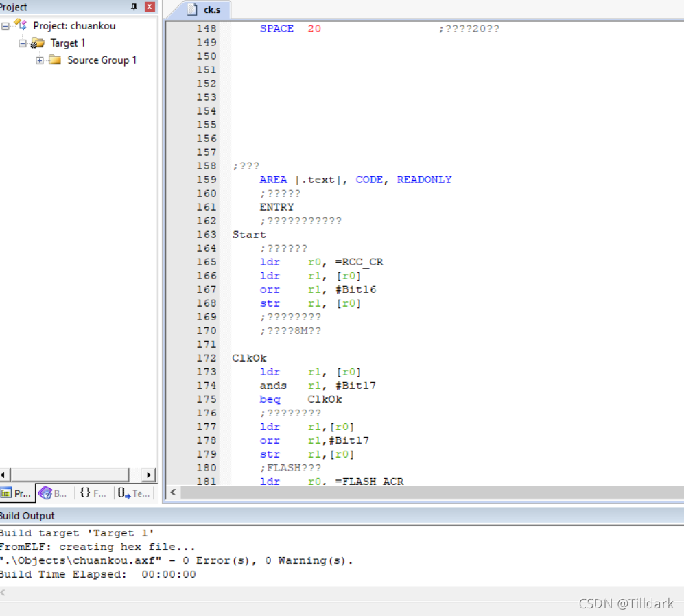Switch to the ck.s editor tab
Viewport: 684px width, 616px height.
(x=209, y=10)
